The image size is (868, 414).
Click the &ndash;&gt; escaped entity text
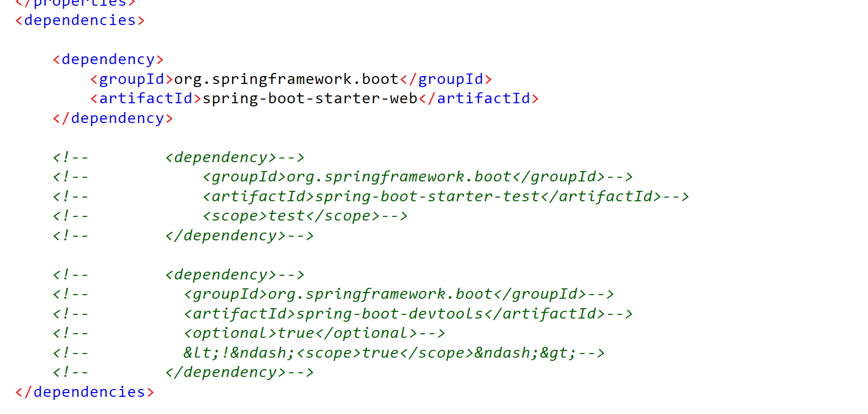click(x=525, y=353)
